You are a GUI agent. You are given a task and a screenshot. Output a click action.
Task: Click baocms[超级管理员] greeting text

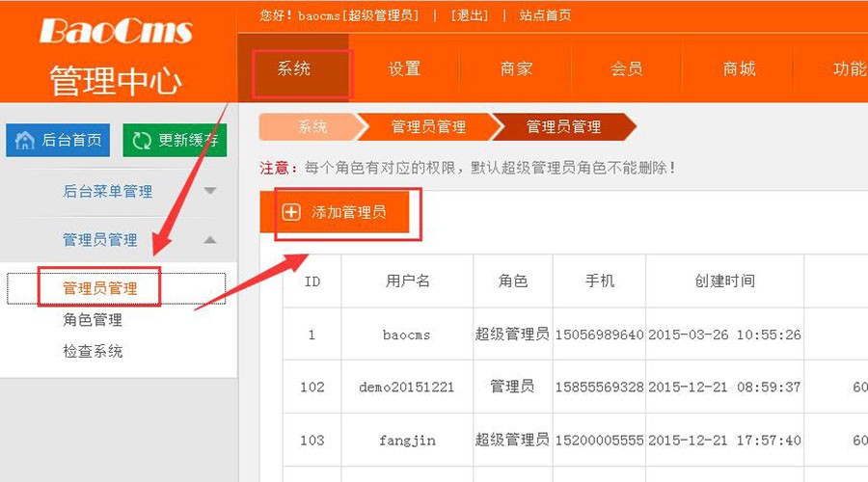pyautogui.click(x=359, y=15)
